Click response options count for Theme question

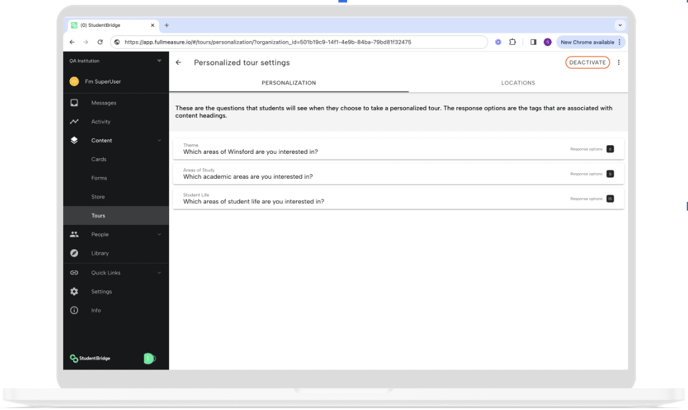[x=610, y=149]
